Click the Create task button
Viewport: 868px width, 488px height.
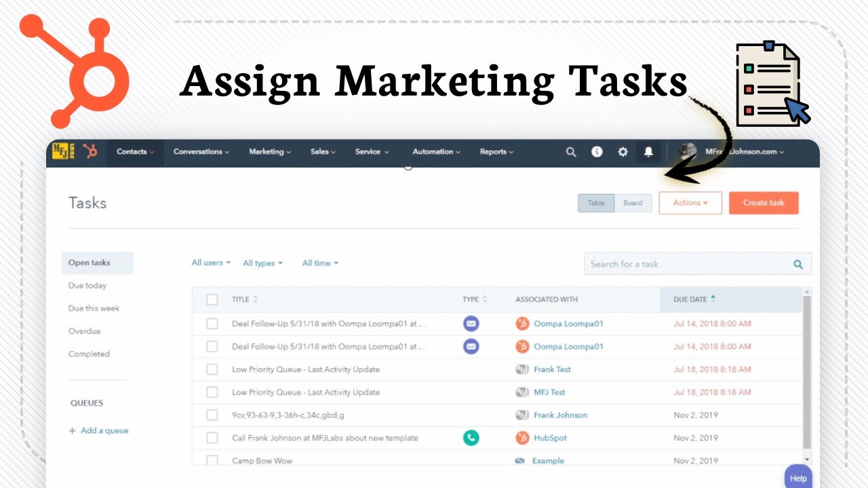click(x=764, y=203)
